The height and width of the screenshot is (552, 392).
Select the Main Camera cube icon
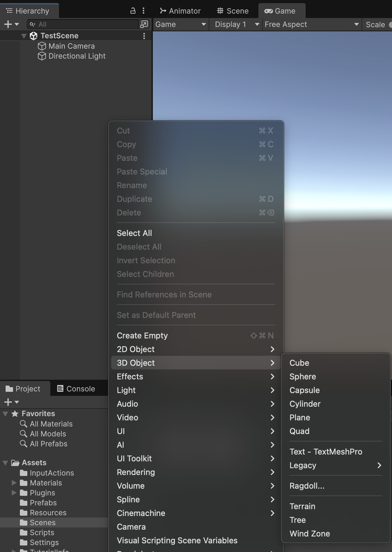point(42,46)
